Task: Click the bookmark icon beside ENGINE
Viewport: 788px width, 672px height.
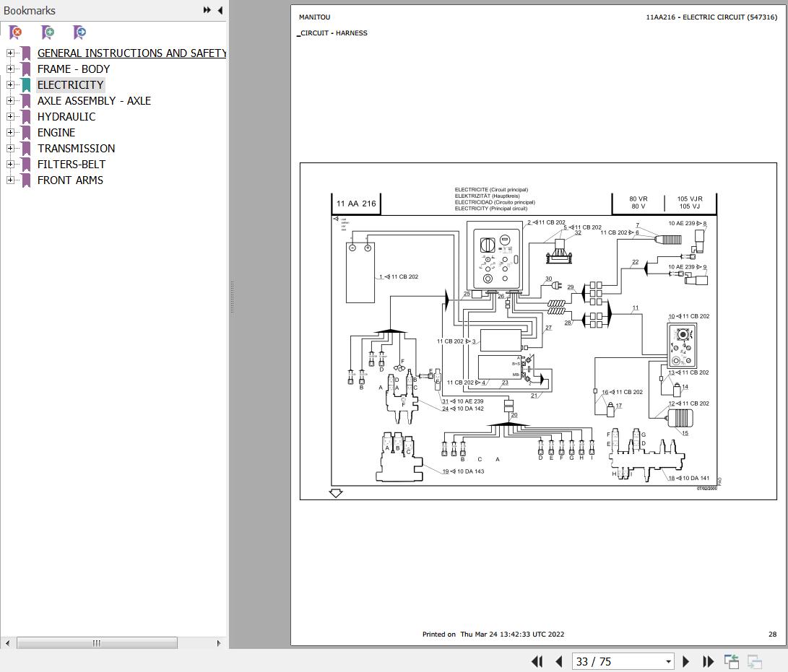Action: pyautogui.click(x=26, y=133)
